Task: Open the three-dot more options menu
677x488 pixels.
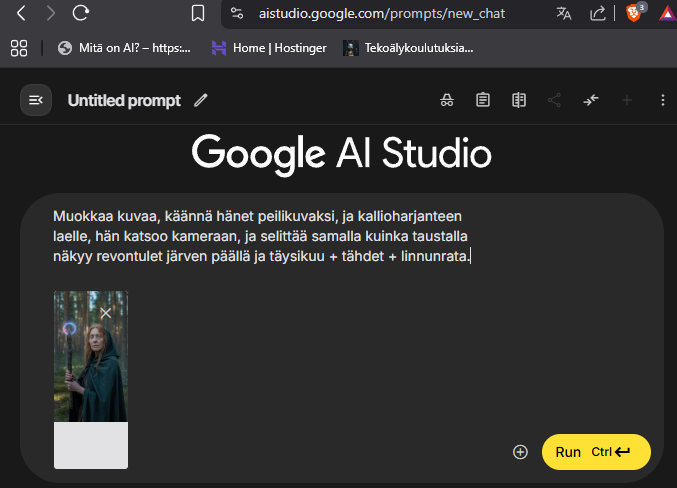Action: [x=663, y=100]
